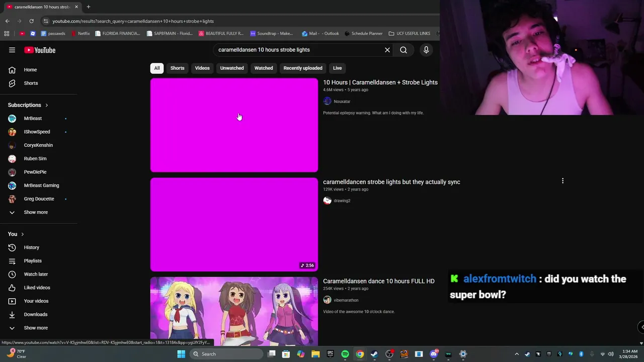The image size is (644, 362).
Task: Clear the search box with the X
Action: [387, 50]
